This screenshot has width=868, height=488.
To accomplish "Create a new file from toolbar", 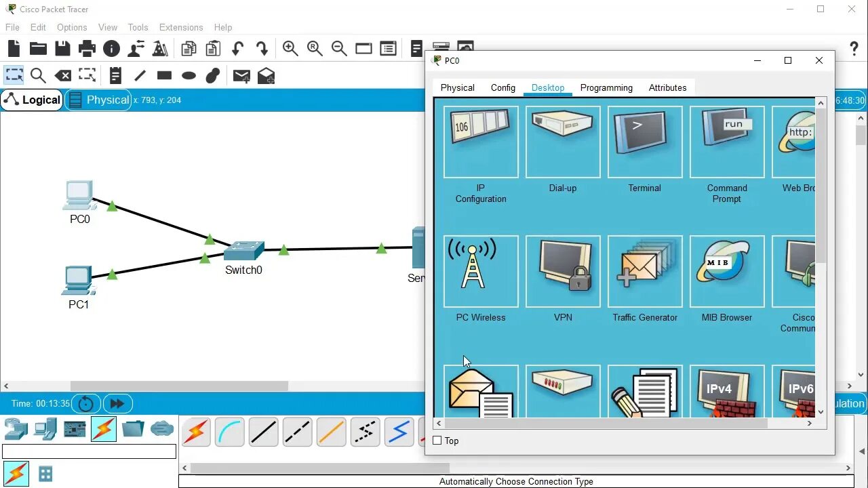I will pos(14,48).
